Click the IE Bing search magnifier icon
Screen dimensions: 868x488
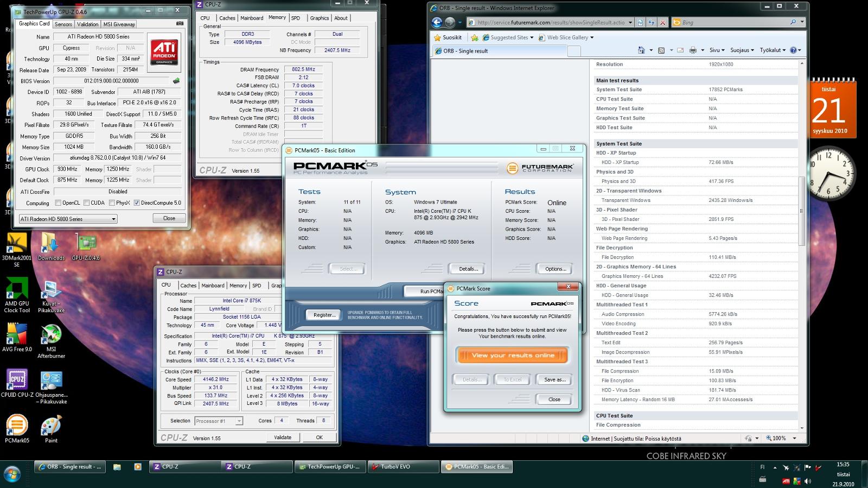click(793, 22)
